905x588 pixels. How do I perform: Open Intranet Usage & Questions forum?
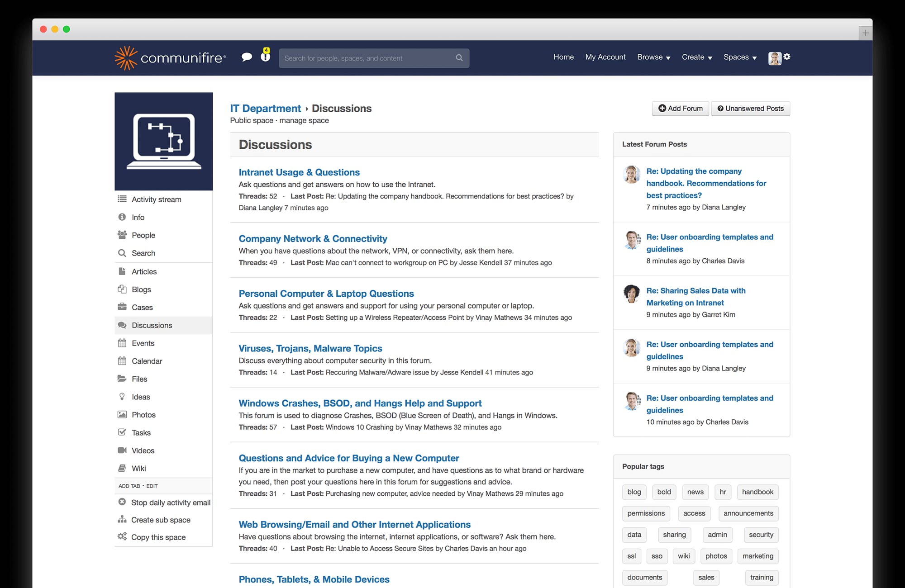pos(299,172)
